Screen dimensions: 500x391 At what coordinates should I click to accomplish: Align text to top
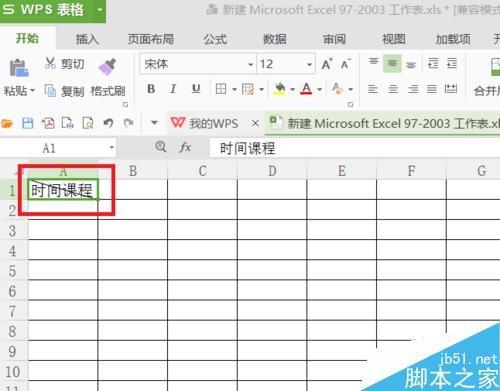coord(374,63)
